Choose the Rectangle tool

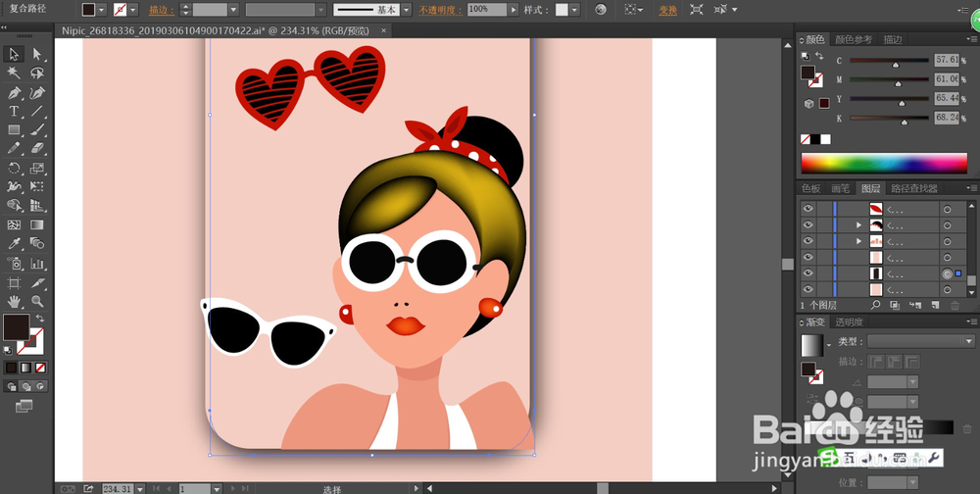tap(13, 130)
